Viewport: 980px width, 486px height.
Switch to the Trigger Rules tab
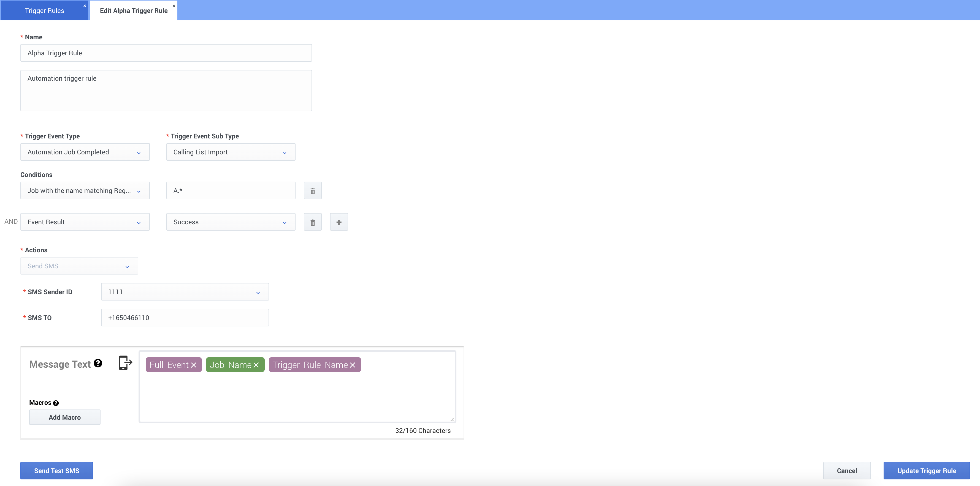(x=45, y=11)
